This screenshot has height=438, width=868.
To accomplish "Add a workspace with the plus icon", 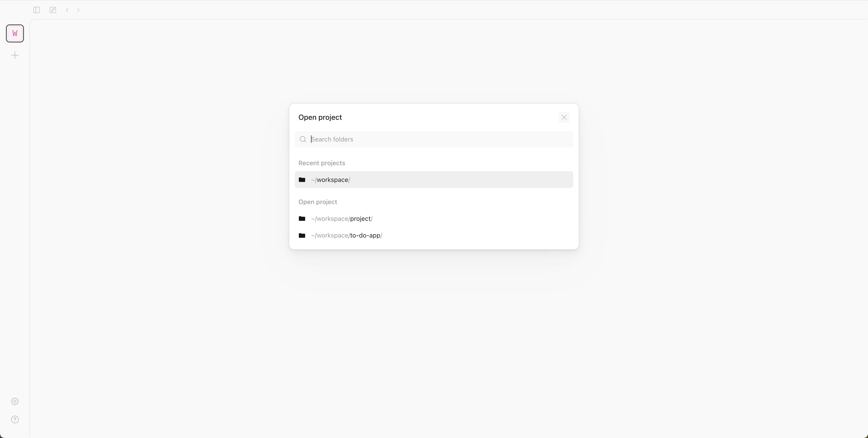I will [x=15, y=55].
